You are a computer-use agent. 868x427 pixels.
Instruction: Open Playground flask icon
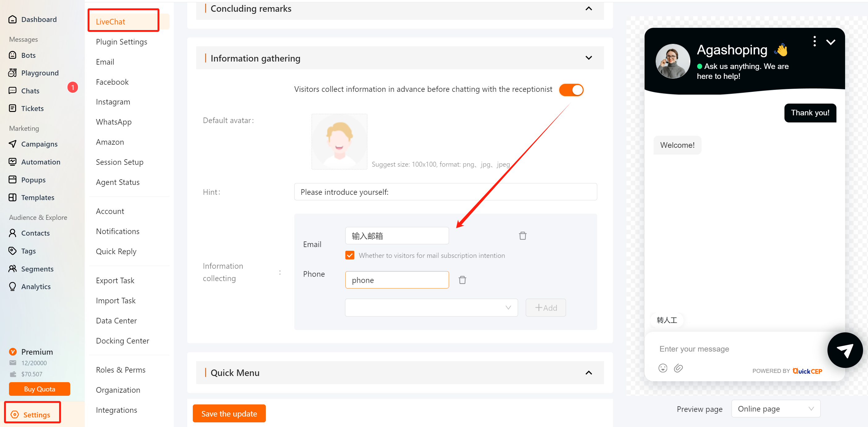[12, 73]
